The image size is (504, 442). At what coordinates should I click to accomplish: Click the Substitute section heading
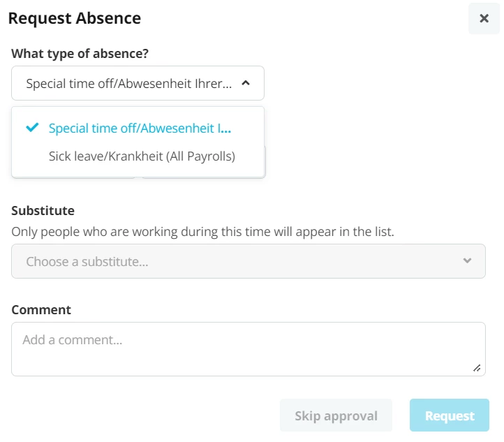(x=43, y=211)
